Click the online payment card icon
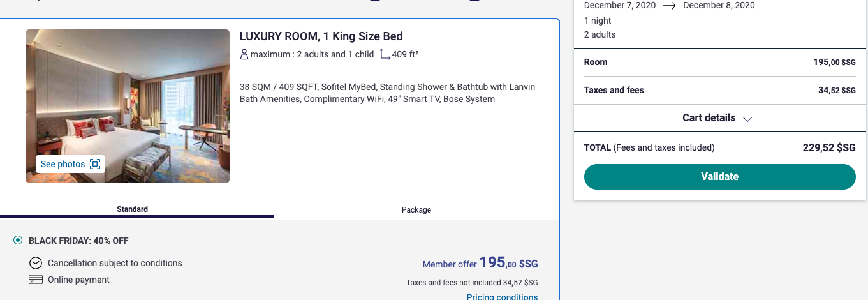This screenshot has height=300, width=868. pos(36,280)
